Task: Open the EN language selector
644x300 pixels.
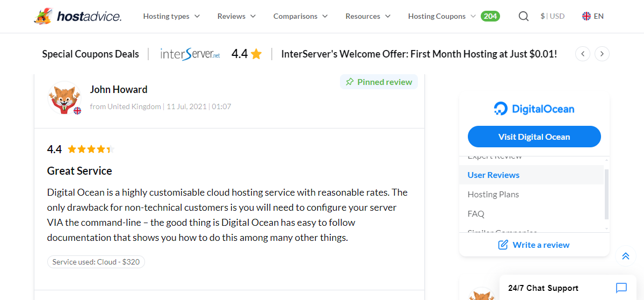Action: (593, 17)
